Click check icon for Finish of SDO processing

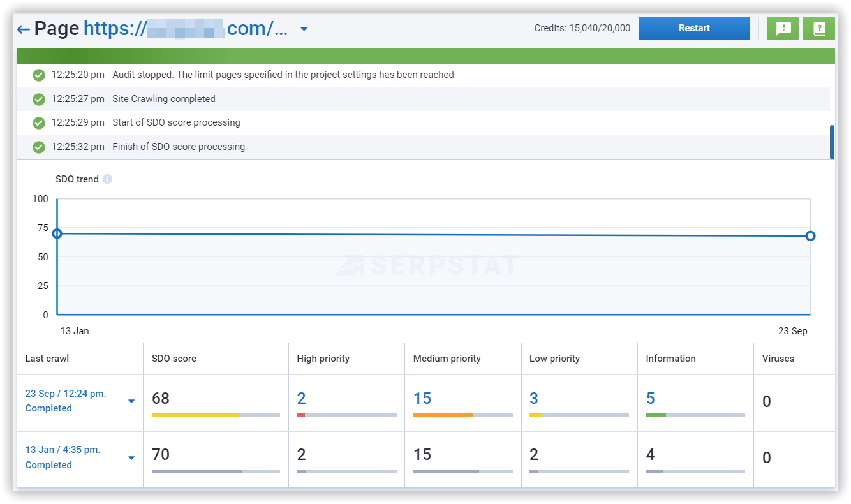pos(39,147)
